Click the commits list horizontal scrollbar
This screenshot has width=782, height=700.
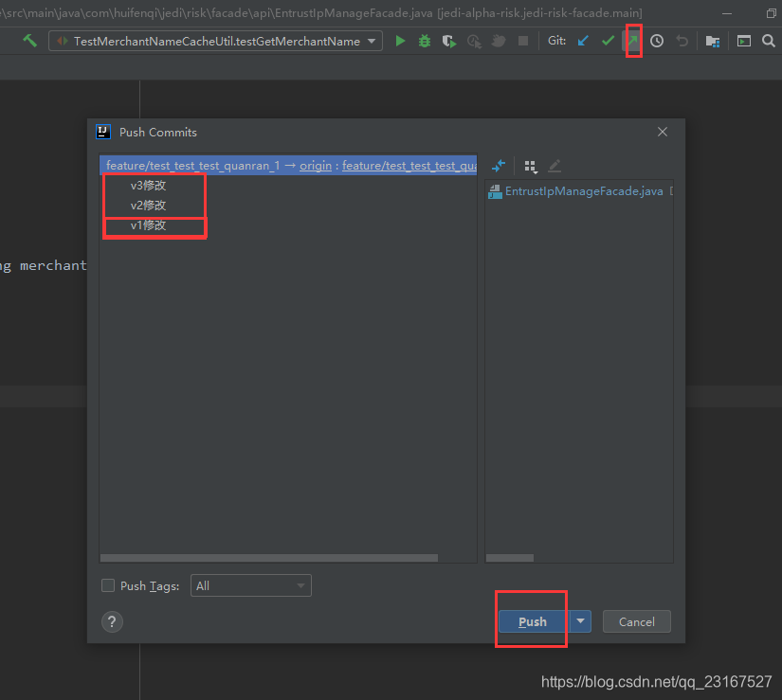[269, 558]
